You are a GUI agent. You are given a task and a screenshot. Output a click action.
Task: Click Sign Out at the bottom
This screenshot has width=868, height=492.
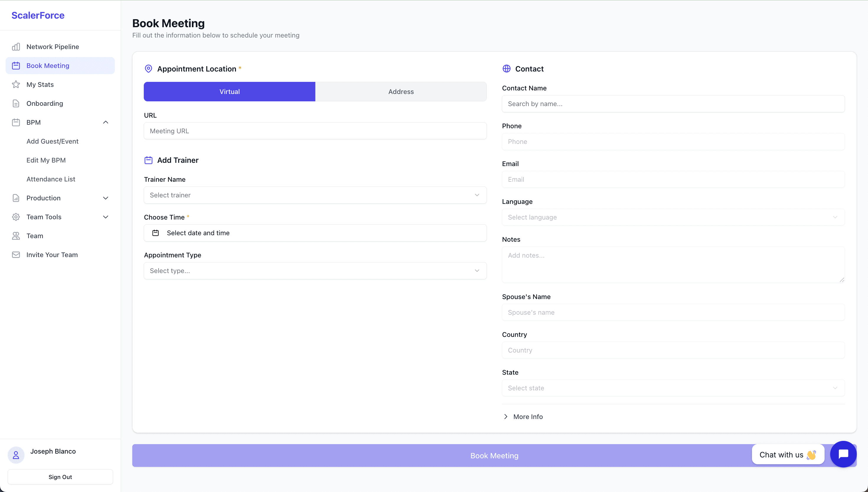[x=60, y=477]
